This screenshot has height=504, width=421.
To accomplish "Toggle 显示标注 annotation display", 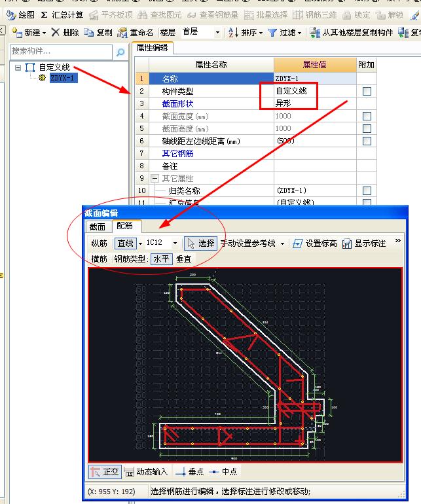I will pos(364,243).
